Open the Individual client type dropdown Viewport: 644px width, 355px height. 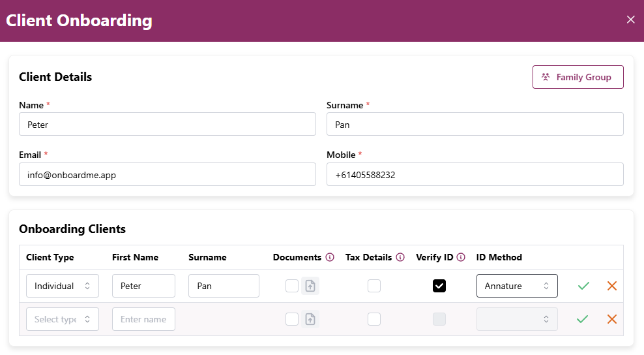click(63, 286)
